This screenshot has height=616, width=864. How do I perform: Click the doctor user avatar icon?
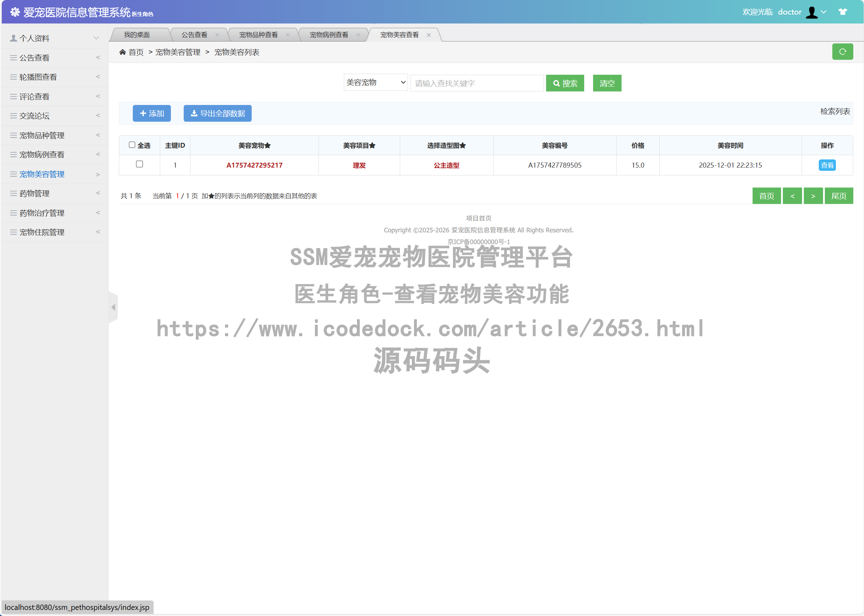[812, 12]
